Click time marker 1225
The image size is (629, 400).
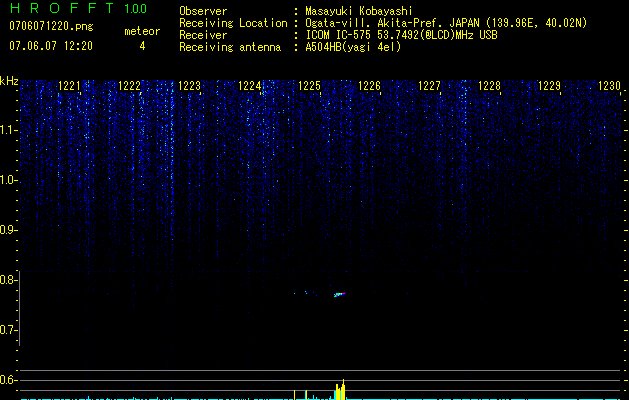(x=309, y=86)
